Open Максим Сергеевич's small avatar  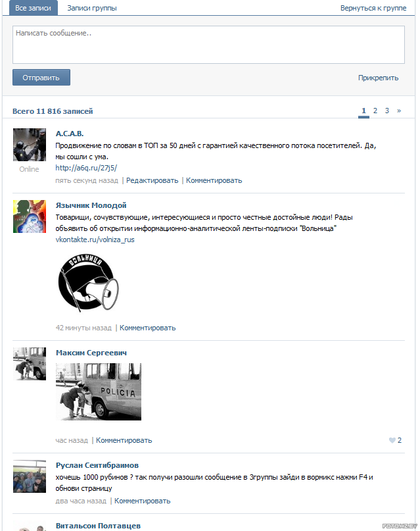(x=30, y=364)
